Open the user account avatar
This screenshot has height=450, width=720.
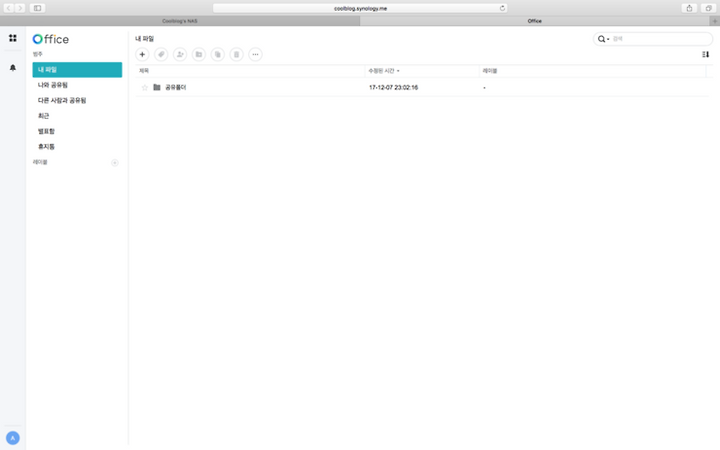click(x=13, y=438)
